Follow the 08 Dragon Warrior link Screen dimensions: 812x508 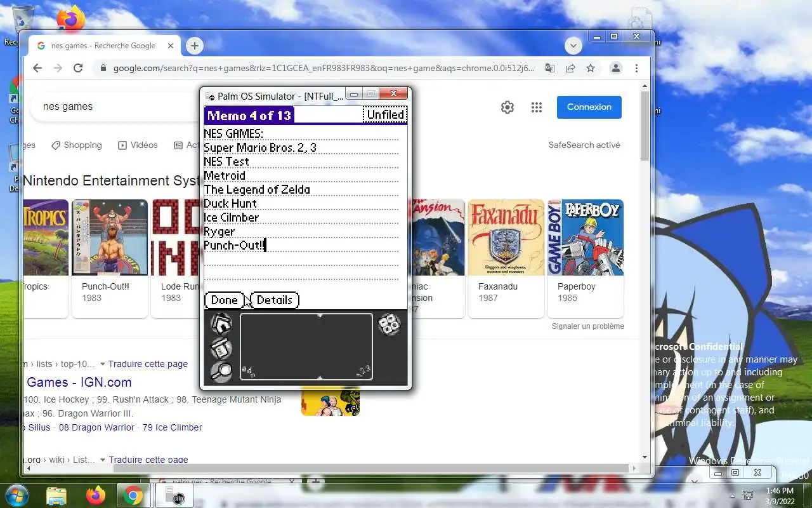96,427
